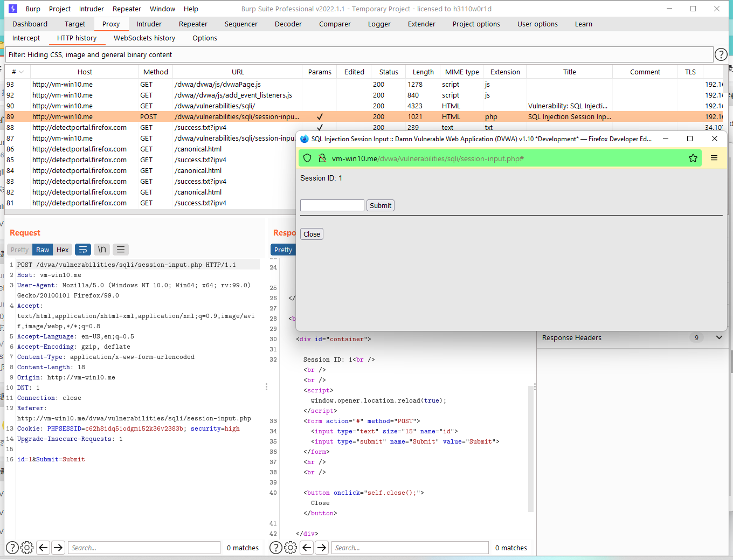733x560 pixels.
Task: Go to next request search match arrow
Action: point(58,548)
